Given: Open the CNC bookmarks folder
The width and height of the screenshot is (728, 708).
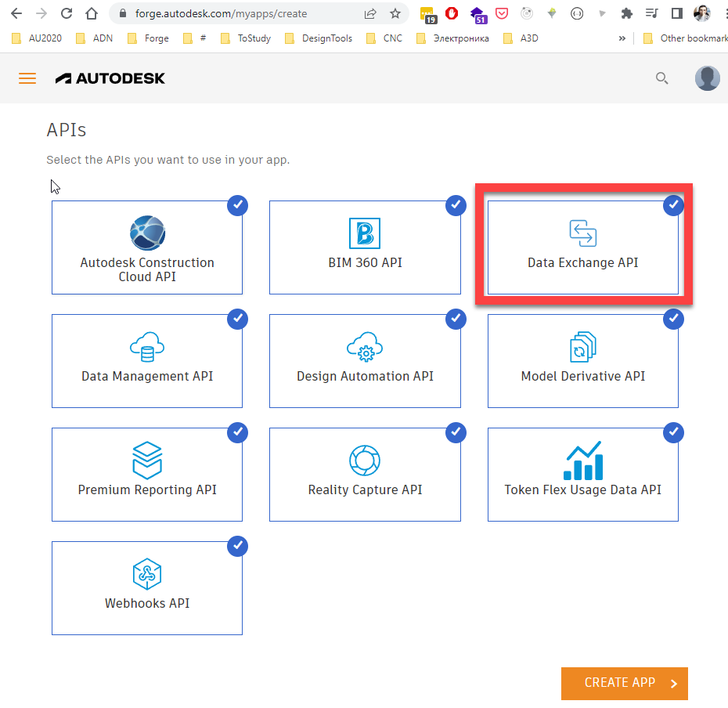Looking at the screenshot, I should click(x=384, y=38).
